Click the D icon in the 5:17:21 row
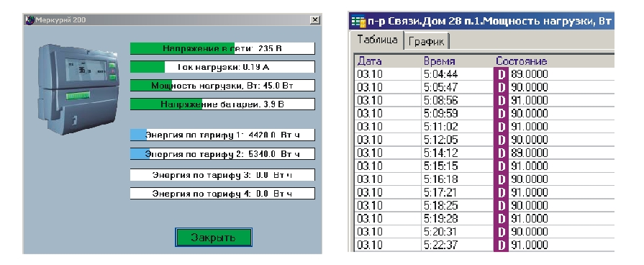The width and height of the screenshot is (644, 265). click(x=501, y=192)
